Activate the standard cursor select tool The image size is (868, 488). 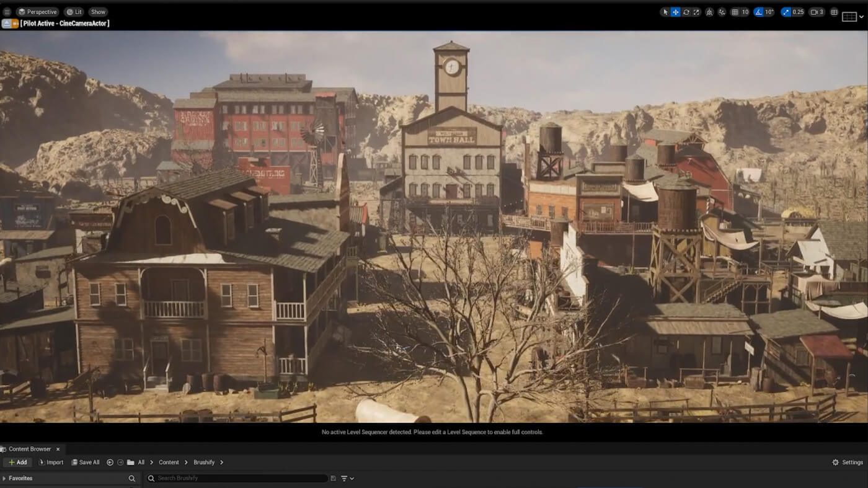(x=664, y=12)
